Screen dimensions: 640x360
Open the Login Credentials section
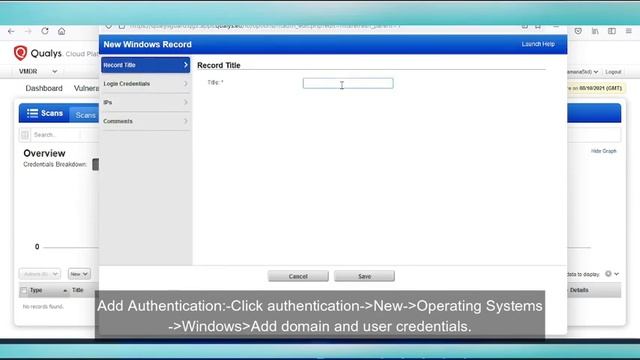(x=145, y=84)
